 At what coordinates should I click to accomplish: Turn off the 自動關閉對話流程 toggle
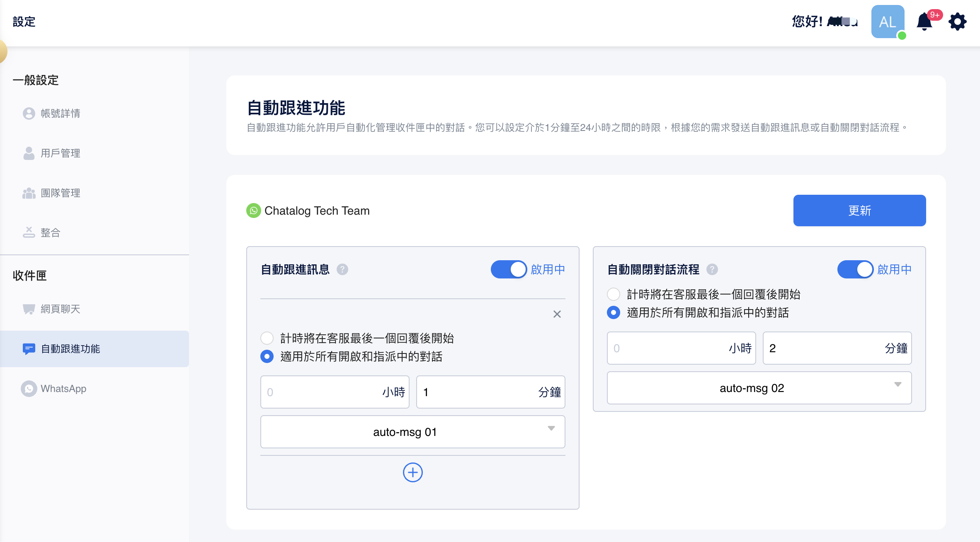tap(855, 269)
